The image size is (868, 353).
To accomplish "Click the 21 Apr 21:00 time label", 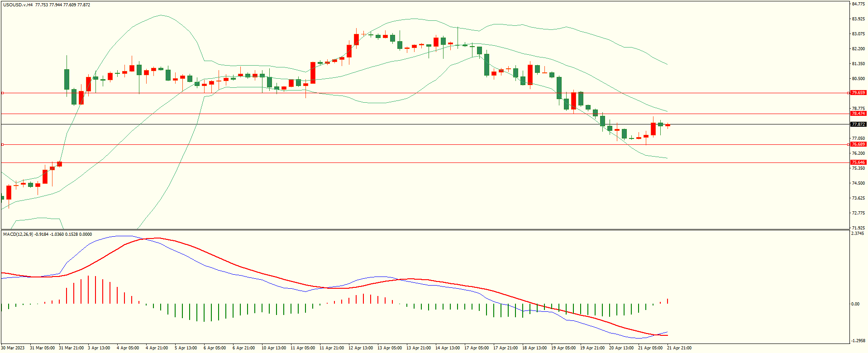I will [679, 348].
